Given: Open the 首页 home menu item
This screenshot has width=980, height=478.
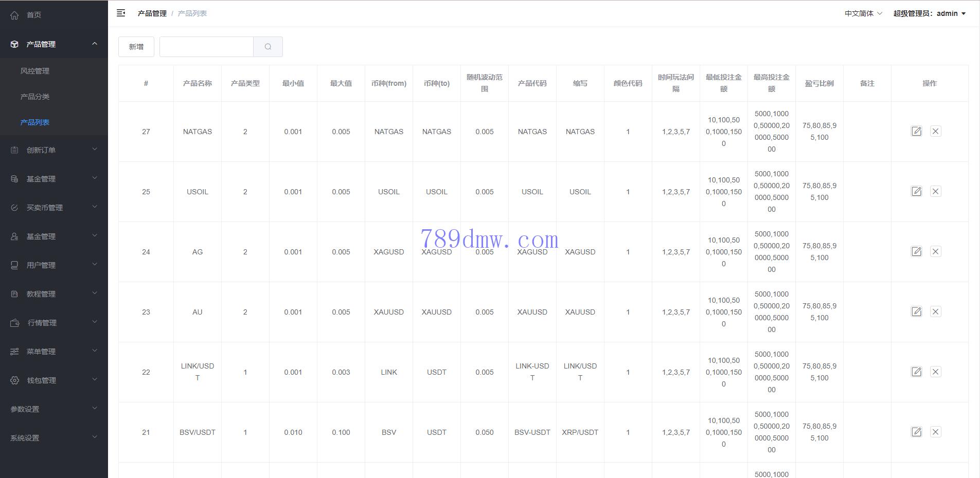Looking at the screenshot, I should pyautogui.click(x=34, y=15).
